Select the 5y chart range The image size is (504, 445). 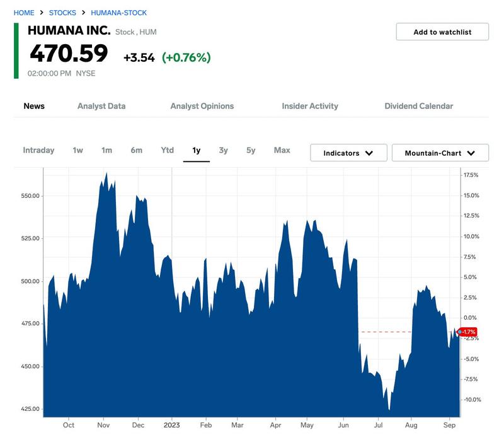pyautogui.click(x=251, y=150)
